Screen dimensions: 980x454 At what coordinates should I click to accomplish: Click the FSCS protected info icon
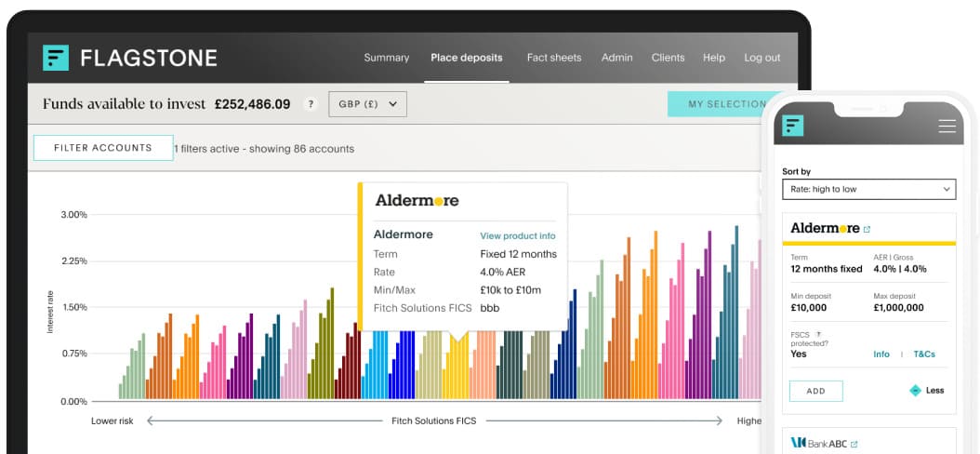[x=819, y=334]
